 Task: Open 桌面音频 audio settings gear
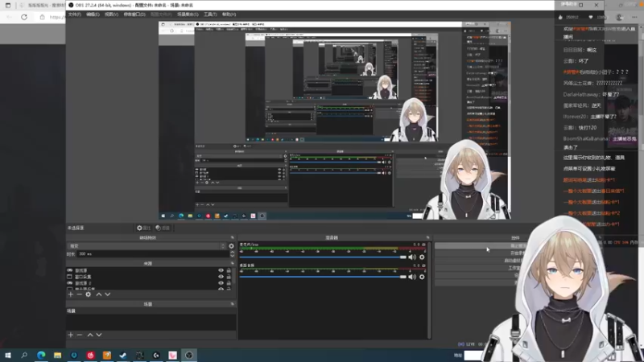tap(422, 277)
